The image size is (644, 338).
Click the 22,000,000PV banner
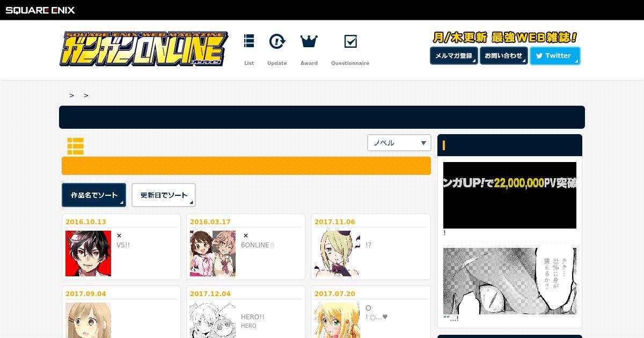510,195
